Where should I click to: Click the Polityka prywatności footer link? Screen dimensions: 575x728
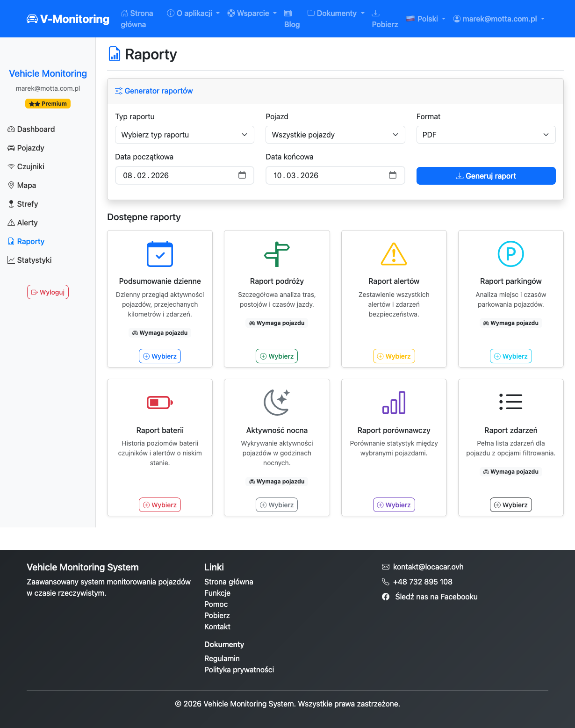[239, 670]
